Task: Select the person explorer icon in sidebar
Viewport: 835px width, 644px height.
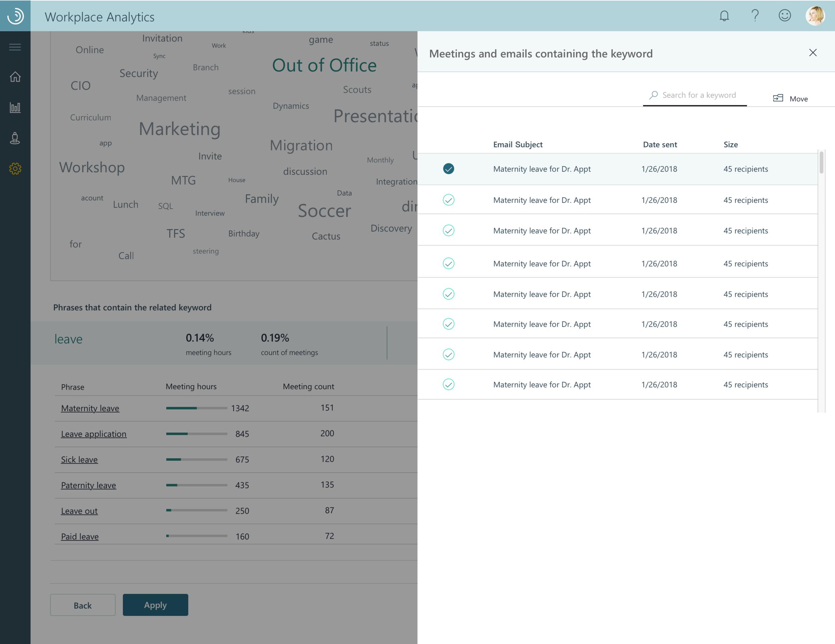Action: click(x=15, y=138)
